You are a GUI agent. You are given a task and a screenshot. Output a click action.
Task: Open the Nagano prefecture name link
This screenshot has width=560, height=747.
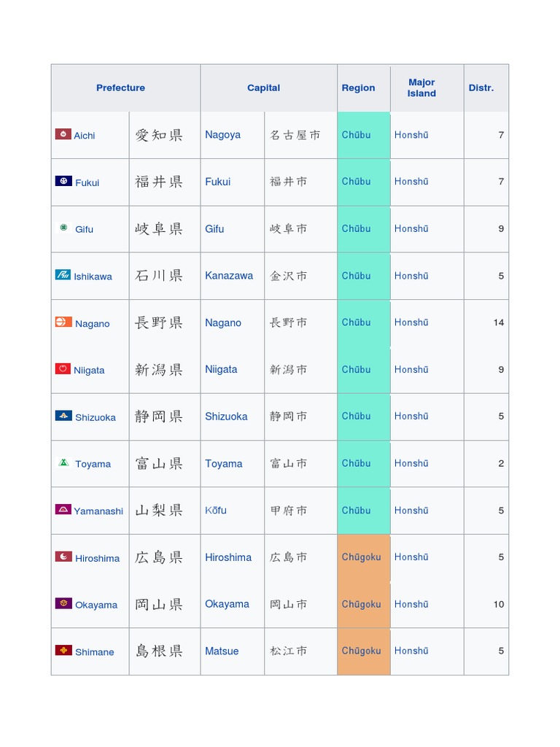click(x=93, y=323)
